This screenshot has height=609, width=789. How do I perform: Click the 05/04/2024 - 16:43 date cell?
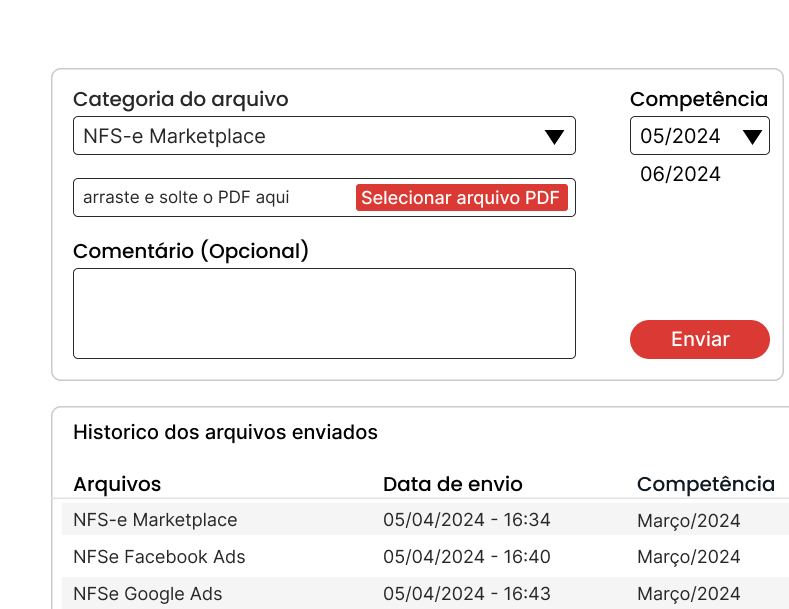[x=467, y=593]
